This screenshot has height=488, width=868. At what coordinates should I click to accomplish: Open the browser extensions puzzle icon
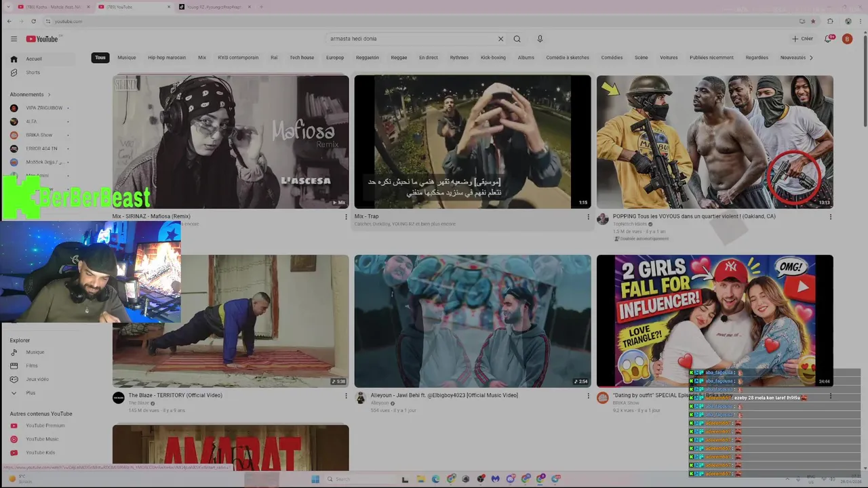[x=829, y=21]
